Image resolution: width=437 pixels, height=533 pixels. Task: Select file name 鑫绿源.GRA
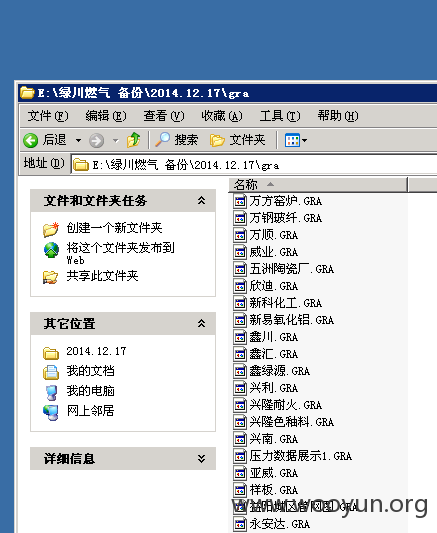pyautogui.click(x=280, y=371)
